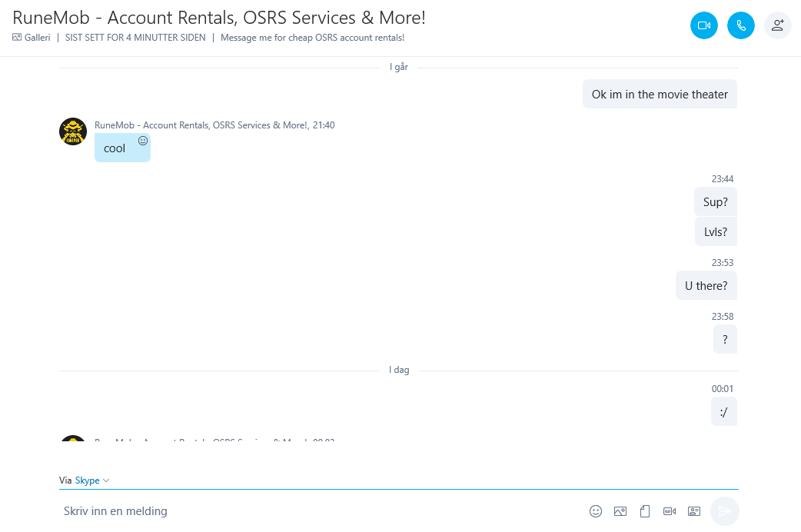Attach an image to the message
The width and height of the screenshot is (801, 532).
point(620,511)
